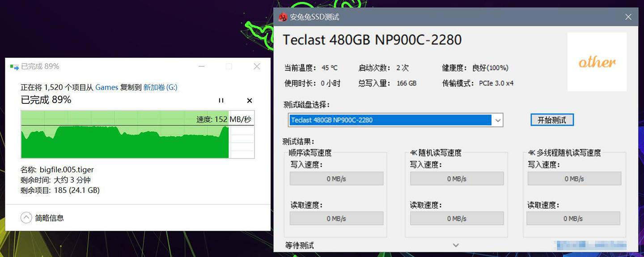Screen dimensions: 644x257
Task: Click the 4K随机读写 写入速度 result field
Action: click(x=457, y=179)
